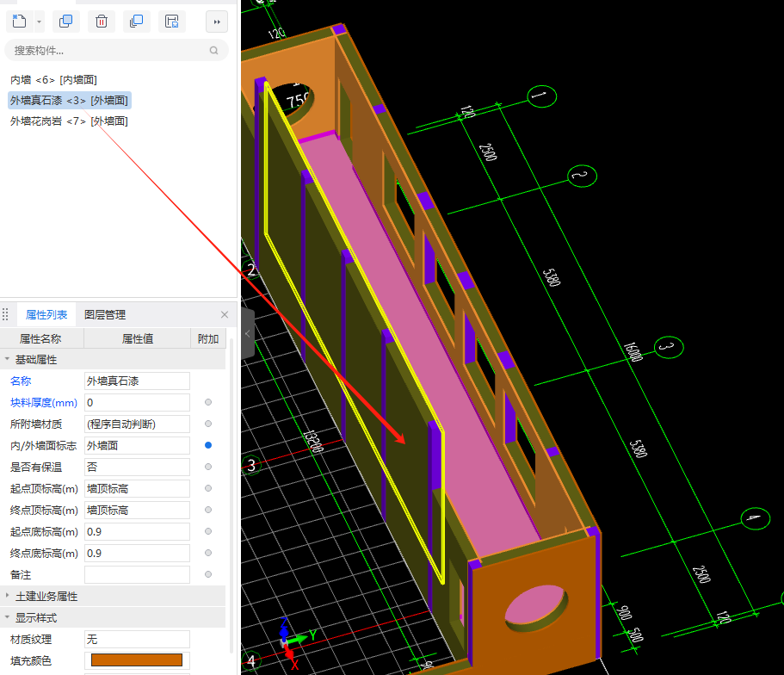Image resolution: width=784 pixels, height=675 pixels.
Task: Collapse the 显示样式 section
Action: point(7,617)
